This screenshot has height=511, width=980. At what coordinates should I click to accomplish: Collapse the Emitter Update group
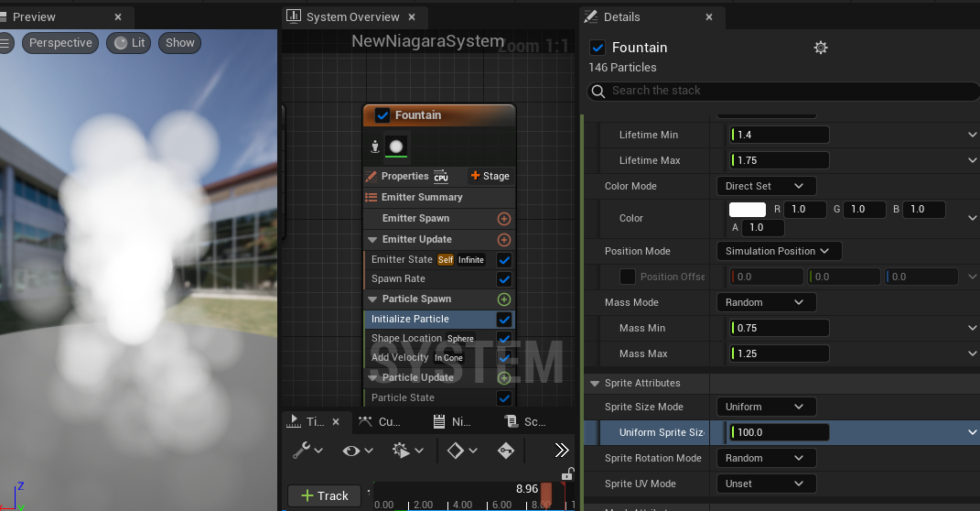372,240
